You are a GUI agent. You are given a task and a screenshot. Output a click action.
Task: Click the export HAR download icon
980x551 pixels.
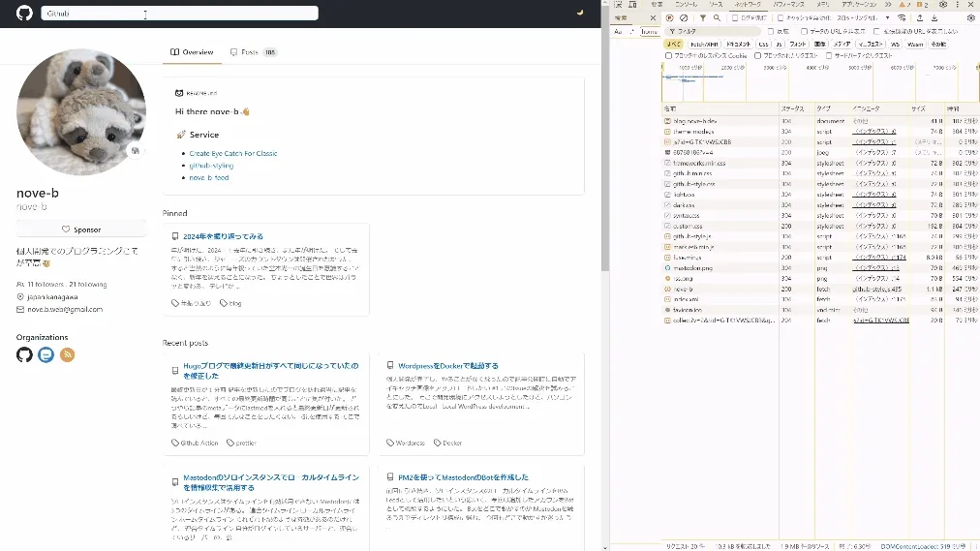pyautogui.click(x=933, y=18)
